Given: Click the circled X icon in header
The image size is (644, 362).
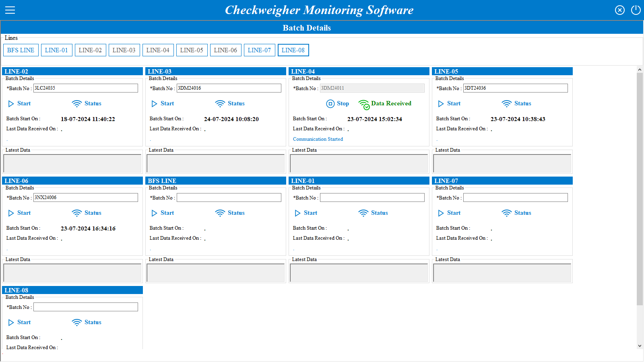Looking at the screenshot, I should coord(620,10).
